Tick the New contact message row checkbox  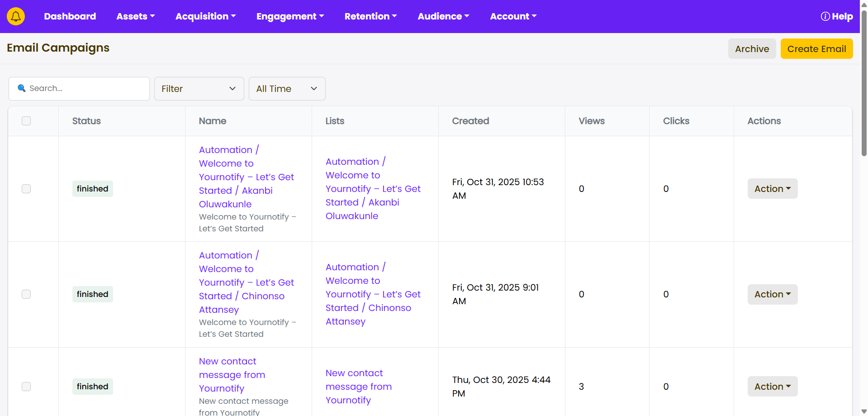26,387
